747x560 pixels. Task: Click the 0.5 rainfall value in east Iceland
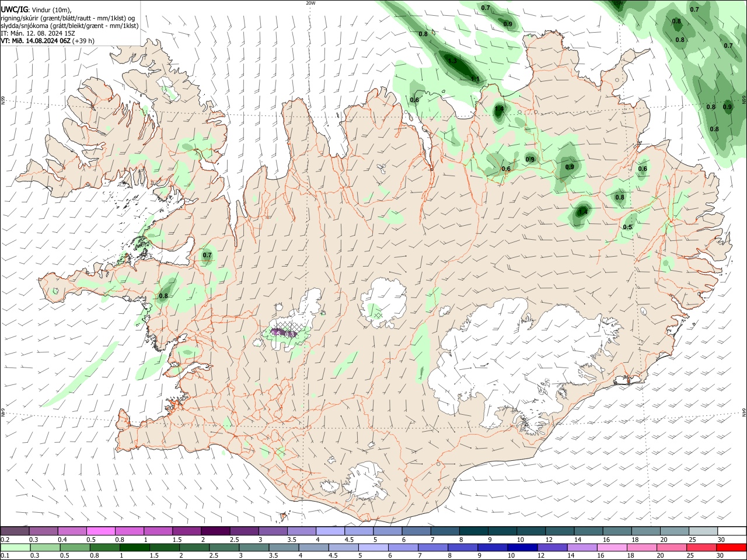point(627,227)
